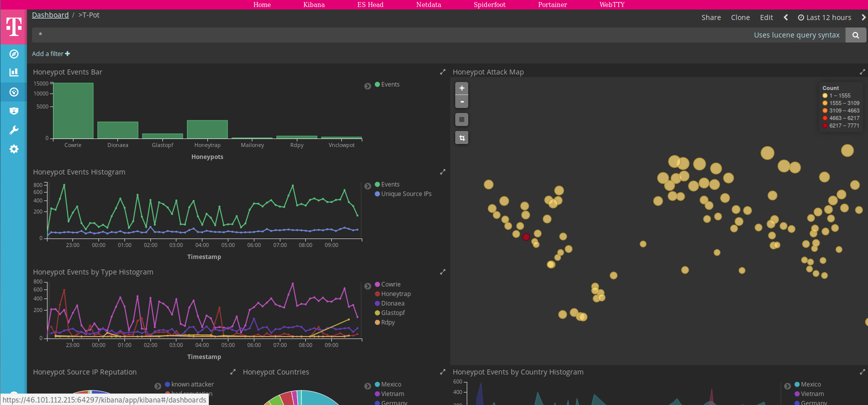Viewport: 868px width, 405px height.
Task: Click the Dashboard breadcrumb link
Action: 50,15
